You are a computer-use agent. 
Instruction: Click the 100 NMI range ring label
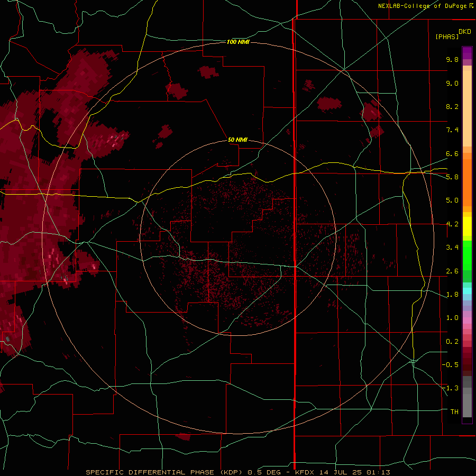coord(238,42)
